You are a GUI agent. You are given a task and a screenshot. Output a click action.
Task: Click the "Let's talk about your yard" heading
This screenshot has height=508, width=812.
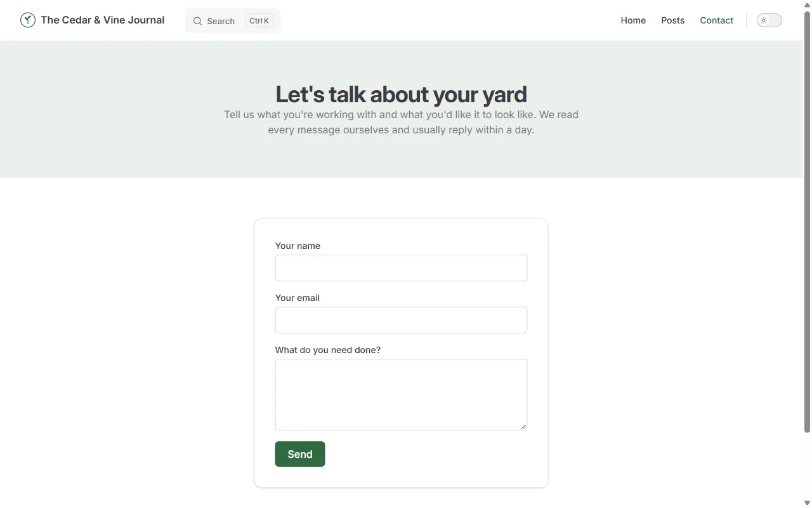tap(401, 94)
